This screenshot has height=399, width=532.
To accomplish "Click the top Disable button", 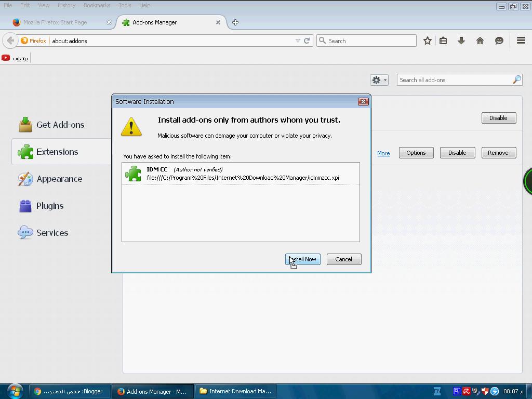I will point(498,118).
